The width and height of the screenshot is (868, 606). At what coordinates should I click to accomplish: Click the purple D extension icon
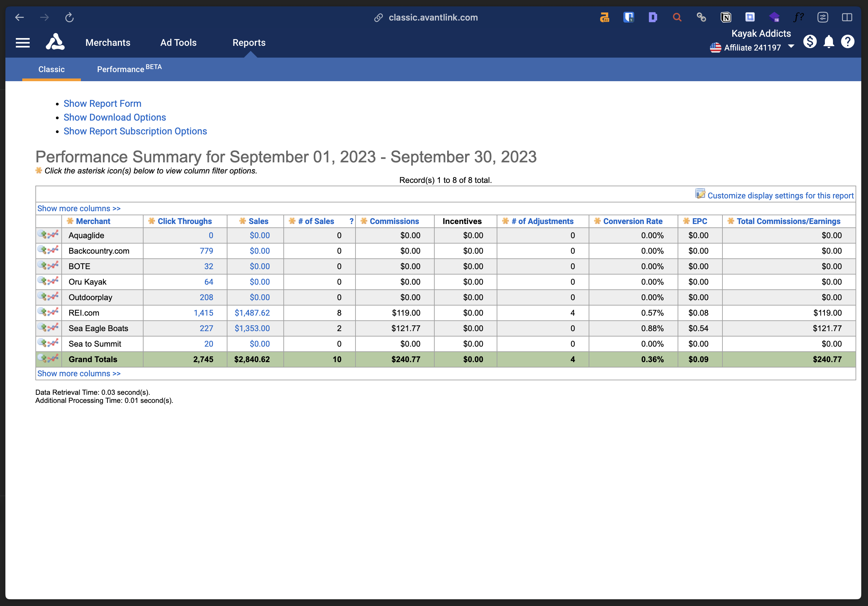coord(652,18)
